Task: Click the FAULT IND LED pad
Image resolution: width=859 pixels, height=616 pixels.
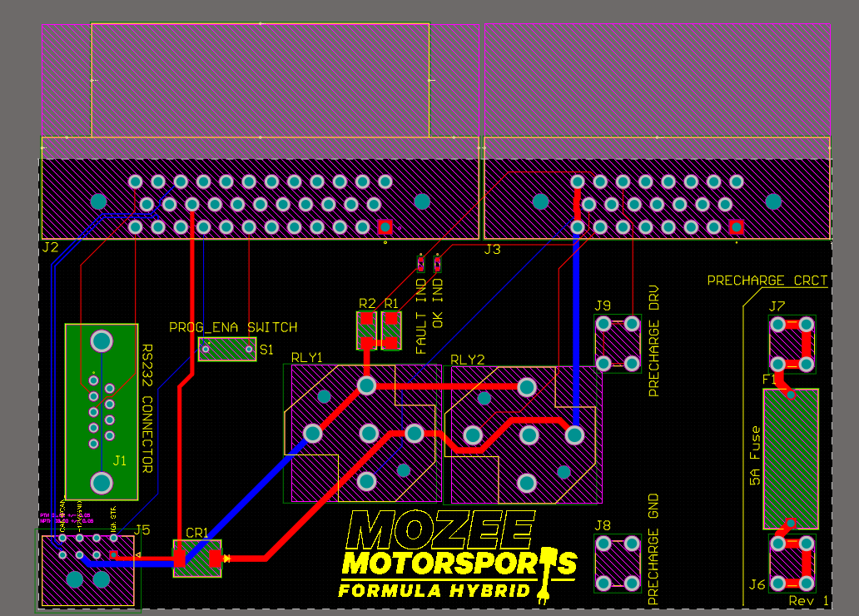Action: 420,262
